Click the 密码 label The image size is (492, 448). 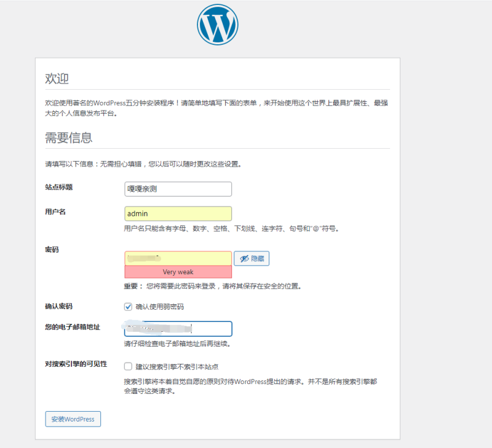coord(52,250)
